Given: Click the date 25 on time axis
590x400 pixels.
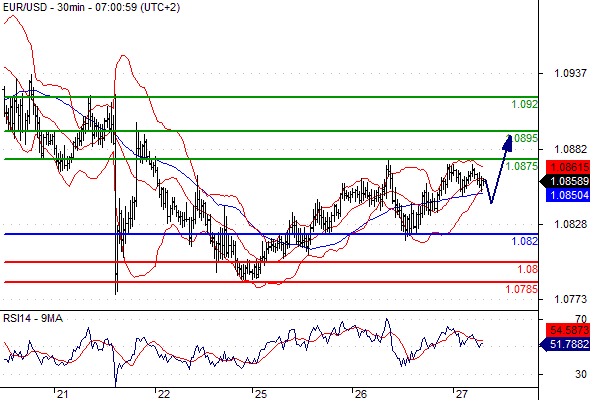Looking at the screenshot, I should [x=261, y=394].
